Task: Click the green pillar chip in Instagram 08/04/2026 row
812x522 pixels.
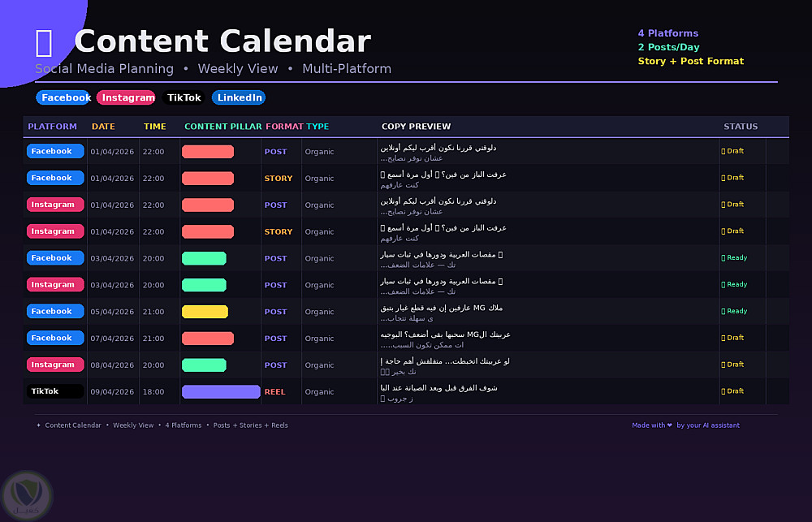Action: [204, 365]
